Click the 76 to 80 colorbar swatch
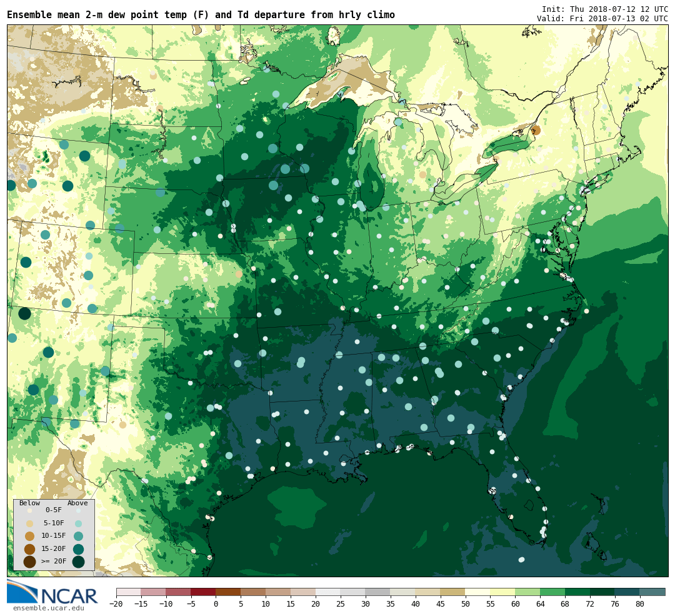 (x=627, y=592)
